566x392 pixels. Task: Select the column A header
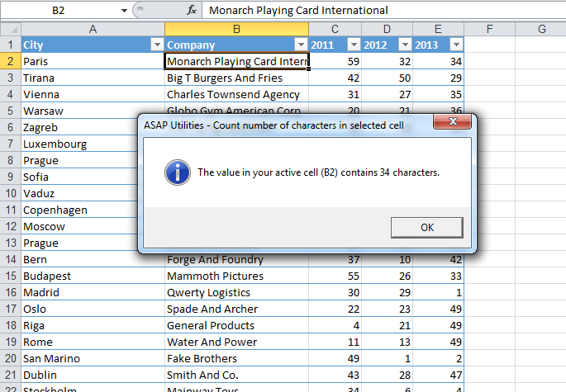tap(93, 29)
